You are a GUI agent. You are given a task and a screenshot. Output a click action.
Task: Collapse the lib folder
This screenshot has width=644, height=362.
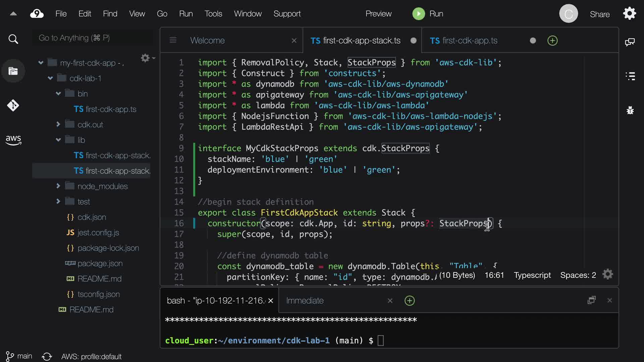pyautogui.click(x=58, y=140)
